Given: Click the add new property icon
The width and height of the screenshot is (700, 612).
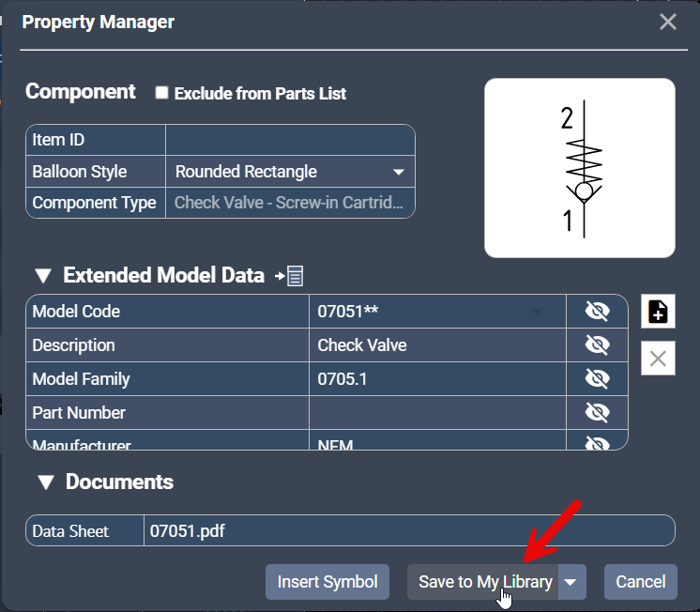Looking at the screenshot, I should tap(658, 312).
